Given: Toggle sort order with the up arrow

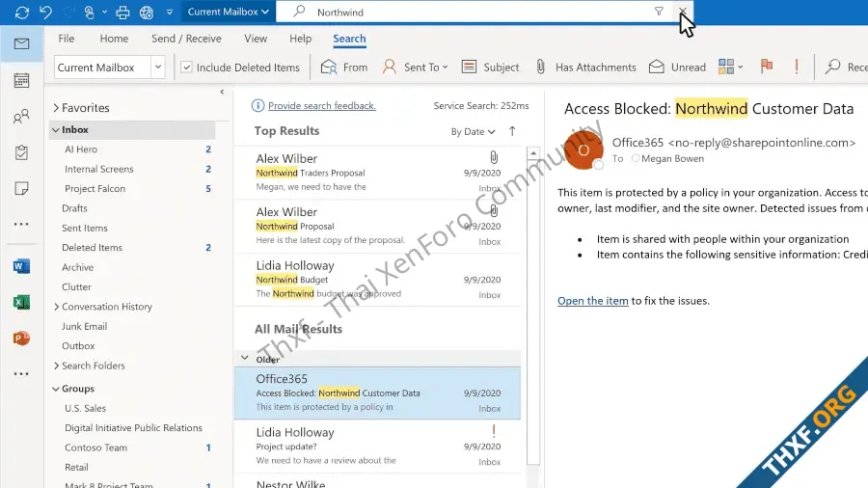Looking at the screenshot, I should 512,131.
